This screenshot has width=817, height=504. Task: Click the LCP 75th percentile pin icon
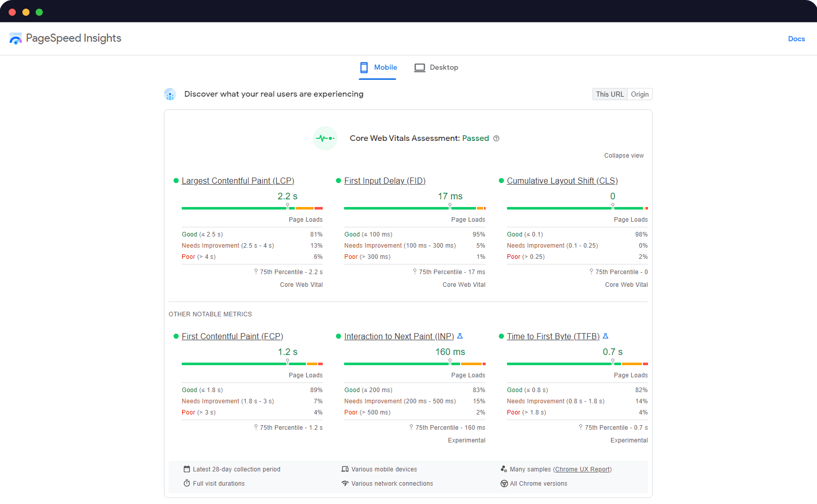pyautogui.click(x=256, y=272)
